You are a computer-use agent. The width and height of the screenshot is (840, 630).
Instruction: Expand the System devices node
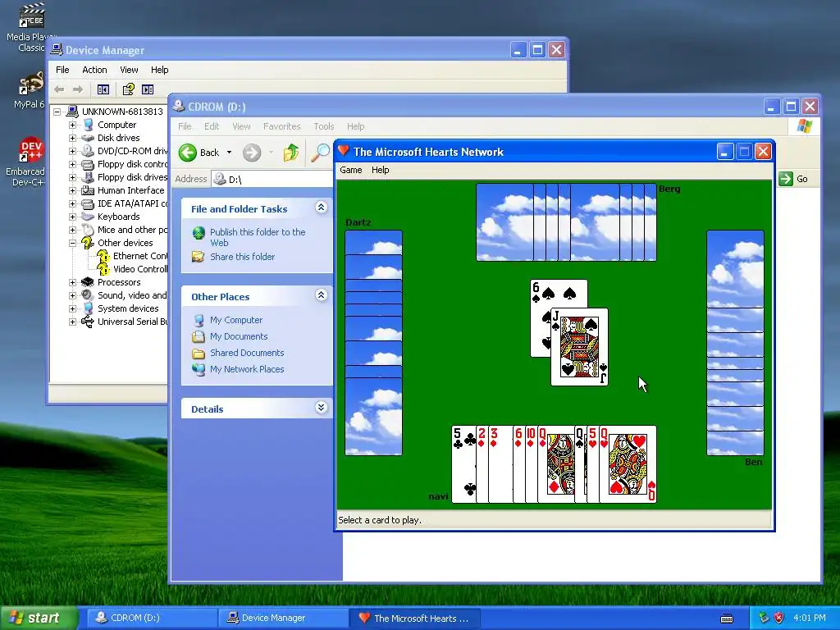[72, 308]
